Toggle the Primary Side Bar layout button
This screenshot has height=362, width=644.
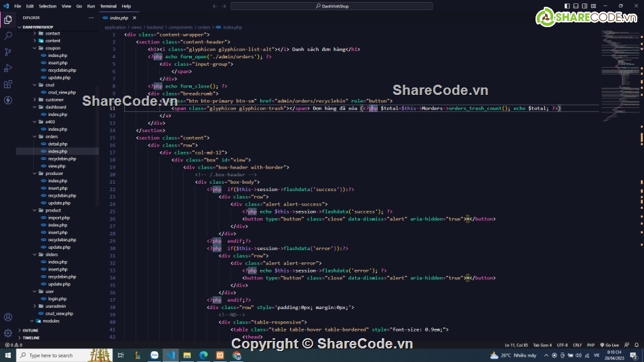(x=567, y=6)
